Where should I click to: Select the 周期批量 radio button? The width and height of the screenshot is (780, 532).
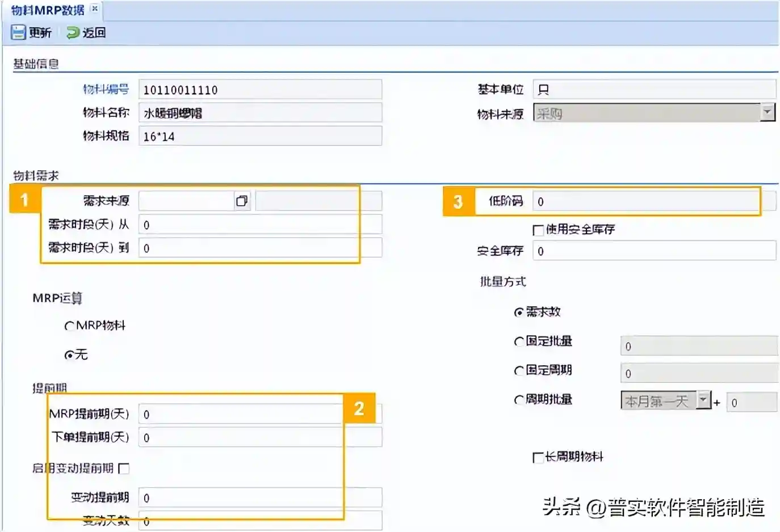tap(518, 400)
